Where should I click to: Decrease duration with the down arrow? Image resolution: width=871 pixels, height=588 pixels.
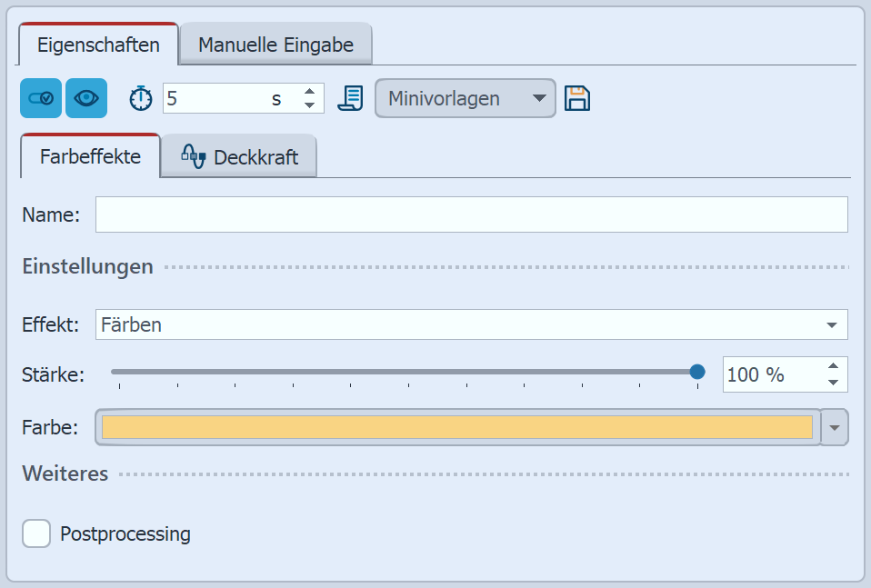point(310,105)
